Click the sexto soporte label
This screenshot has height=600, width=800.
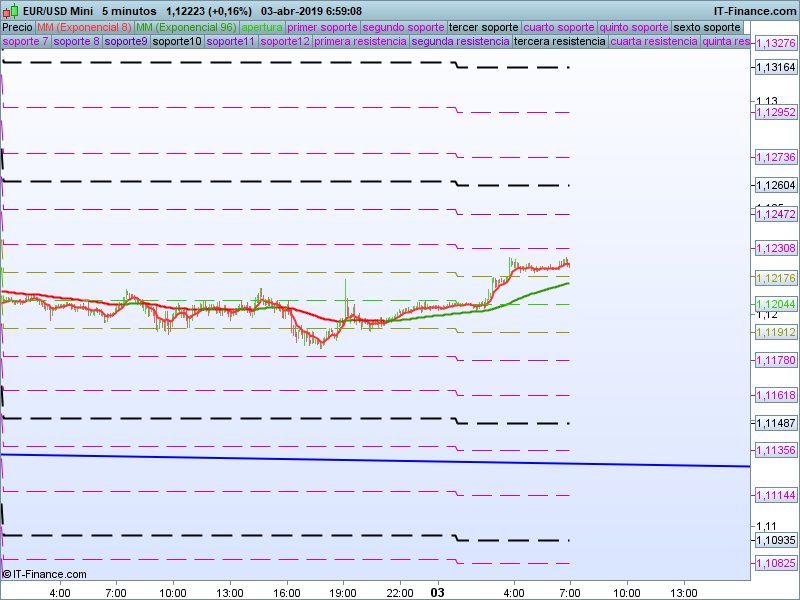click(x=708, y=27)
